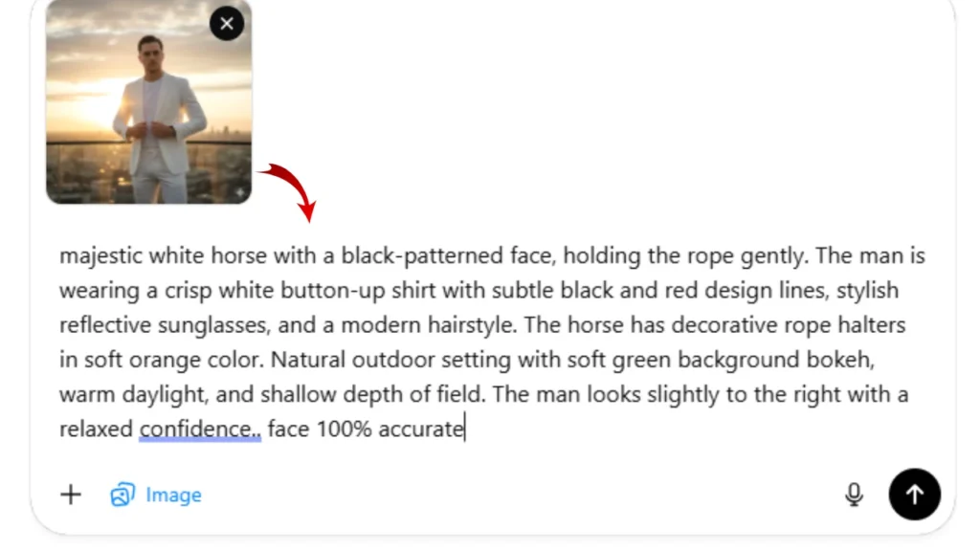Open the spellcheck suggestion on confidence
This screenshot has height=551, width=980.
tap(197, 429)
